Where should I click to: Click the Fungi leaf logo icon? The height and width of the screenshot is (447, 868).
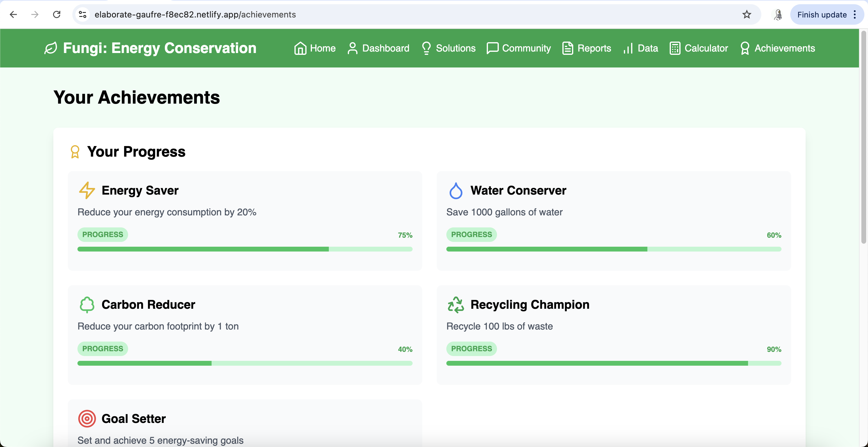click(x=51, y=48)
